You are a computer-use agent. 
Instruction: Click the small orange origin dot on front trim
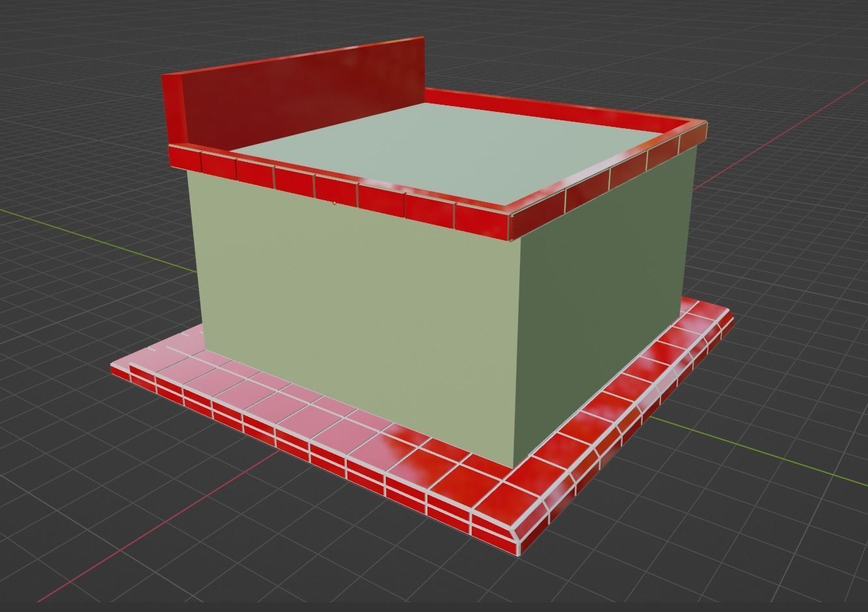click(334, 203)
